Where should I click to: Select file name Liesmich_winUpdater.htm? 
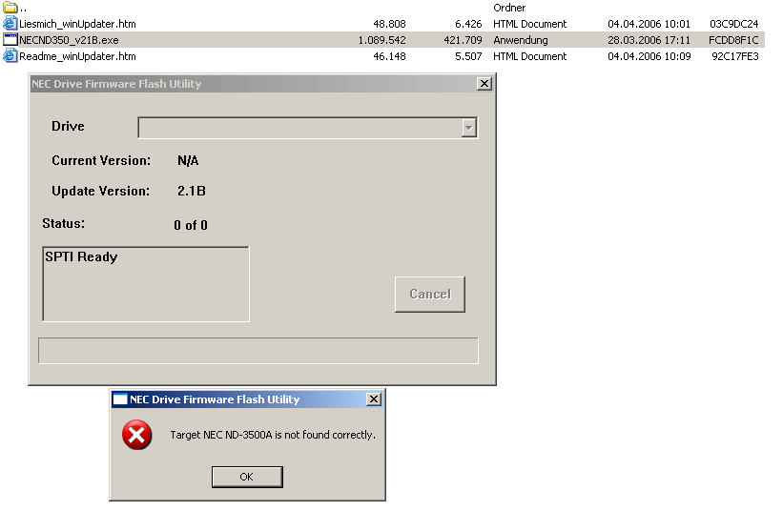[x=77, y=24]
